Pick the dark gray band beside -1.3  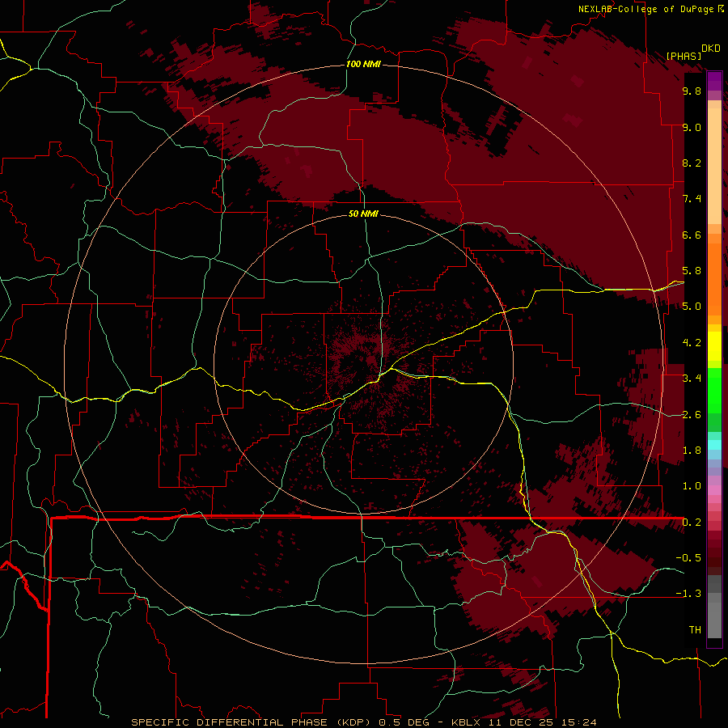[714, 584]
